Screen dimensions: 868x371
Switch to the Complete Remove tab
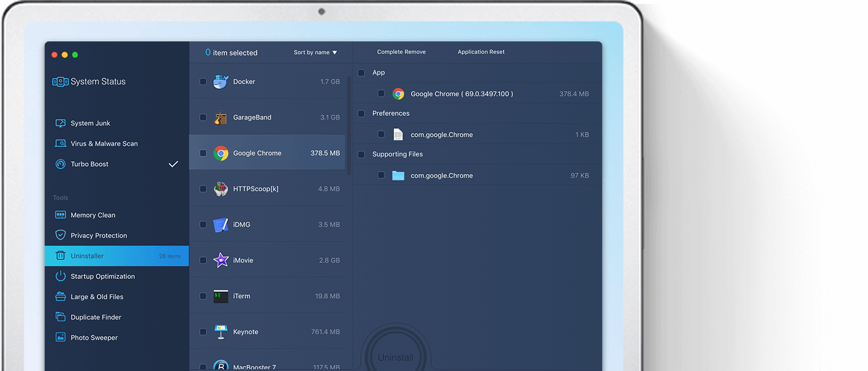401,52
